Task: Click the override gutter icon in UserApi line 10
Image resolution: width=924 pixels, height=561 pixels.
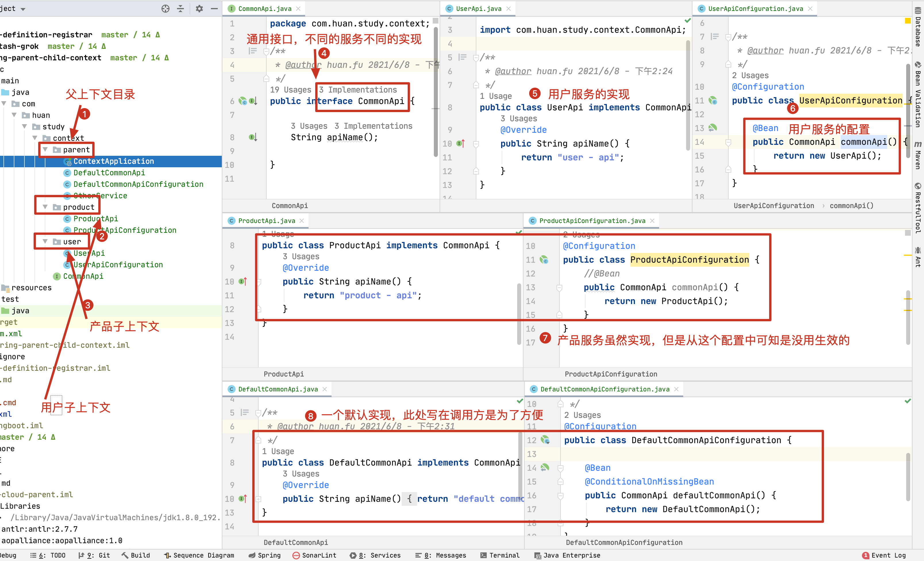Action: tap(461, 143)
